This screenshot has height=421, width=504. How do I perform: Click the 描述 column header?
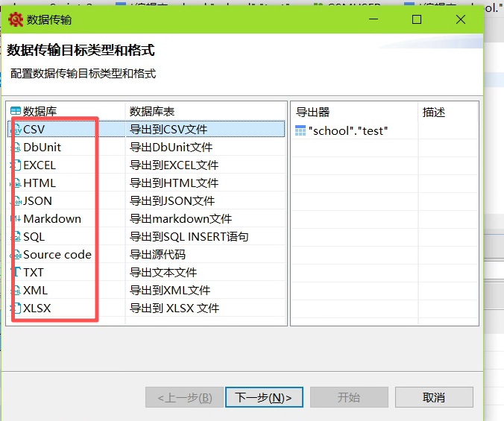tap(434, 112)
